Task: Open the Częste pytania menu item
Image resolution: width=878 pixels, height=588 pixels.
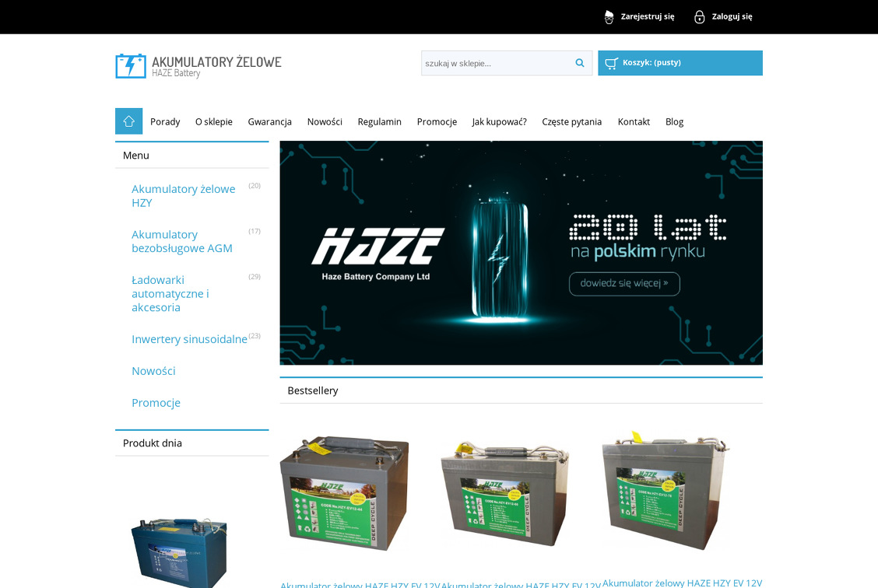Action: (571, 122)
